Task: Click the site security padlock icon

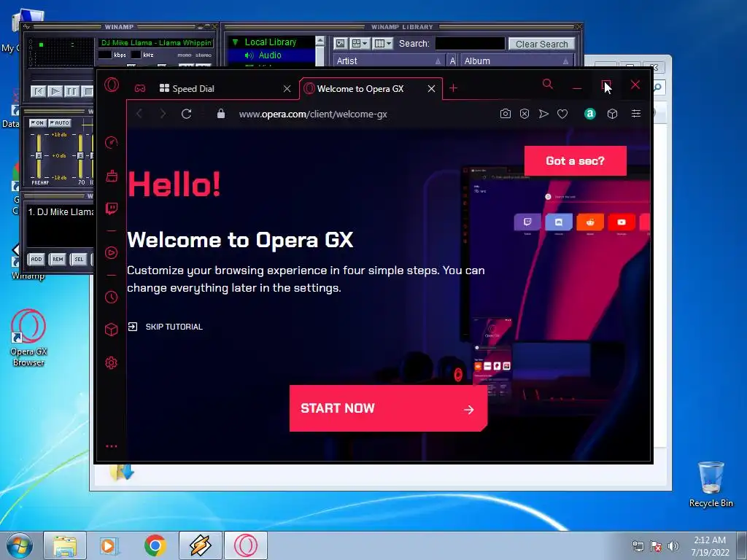Action: click(x=220, y=113)
